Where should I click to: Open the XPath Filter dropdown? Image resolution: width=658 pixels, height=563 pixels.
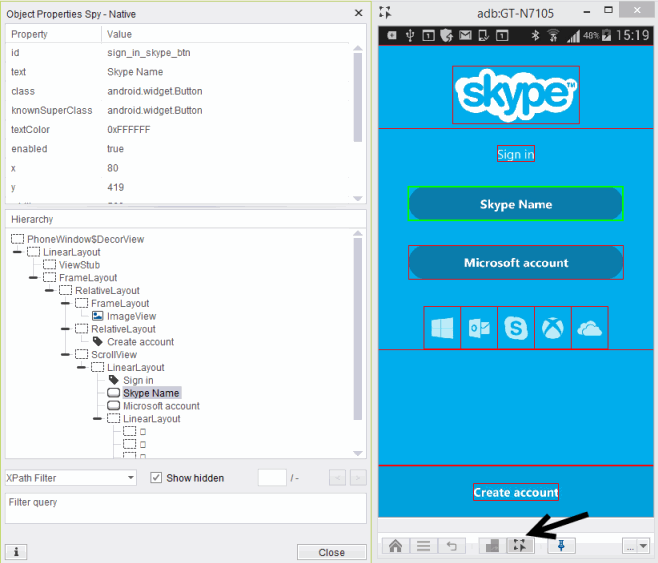pyautogui.click(x=70, y=478)
